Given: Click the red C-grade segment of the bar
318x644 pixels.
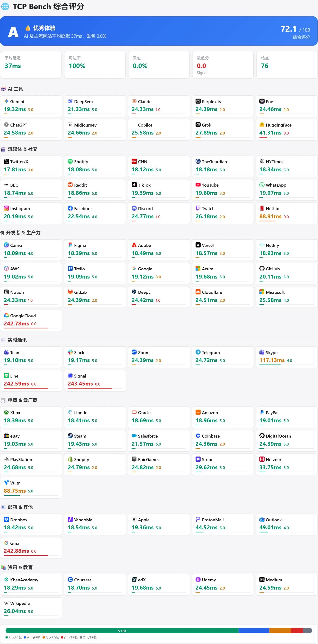Looking at the screenshot, I should [297, 631].
